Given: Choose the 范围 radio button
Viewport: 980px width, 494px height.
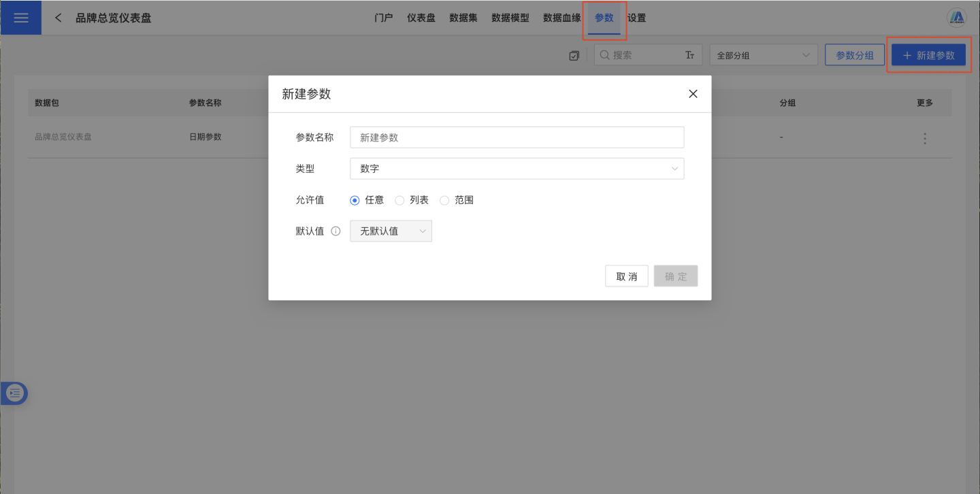Looking at the screenshot, I should 444,200.
